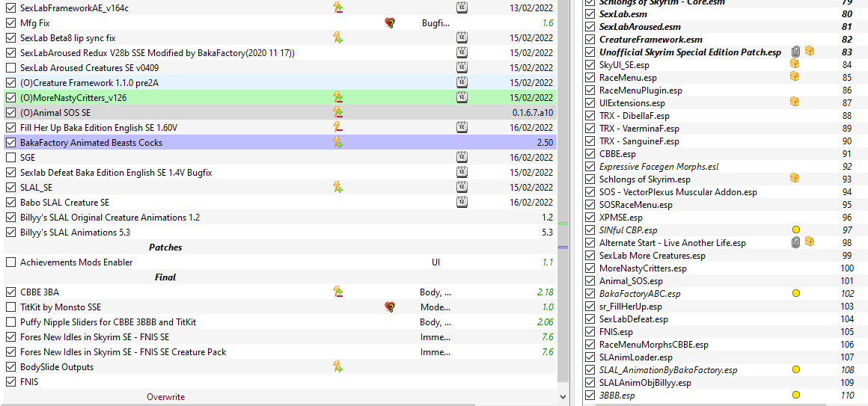
Task: Click the archive box icon beside Schlongs of Skyrim.esp
Action: [x=795, y=178]
